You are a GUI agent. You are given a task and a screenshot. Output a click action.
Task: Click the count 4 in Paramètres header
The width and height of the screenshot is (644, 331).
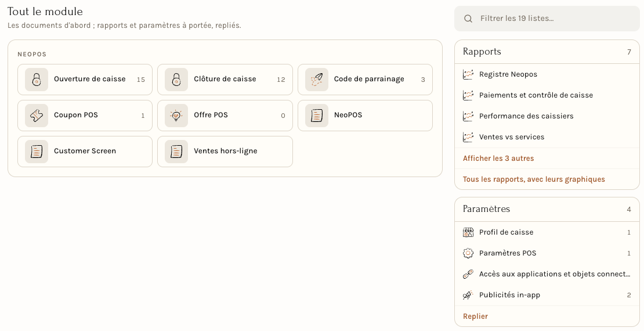tap(629, 210)
